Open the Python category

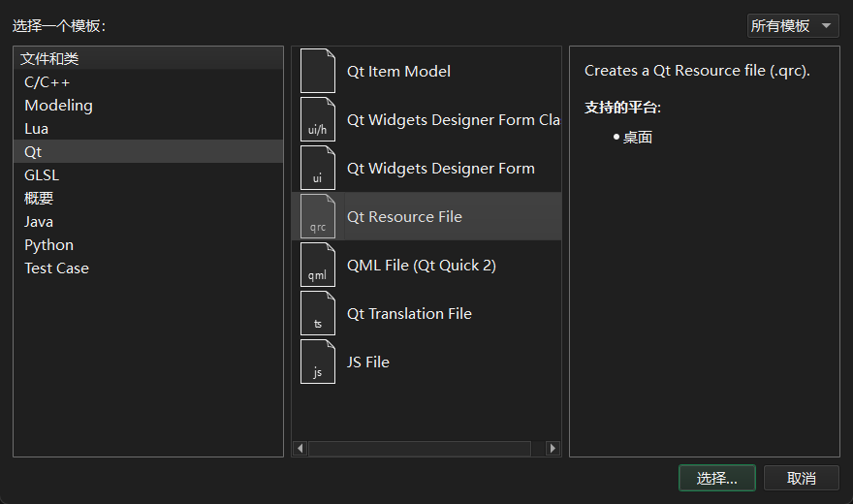point(148,245)
